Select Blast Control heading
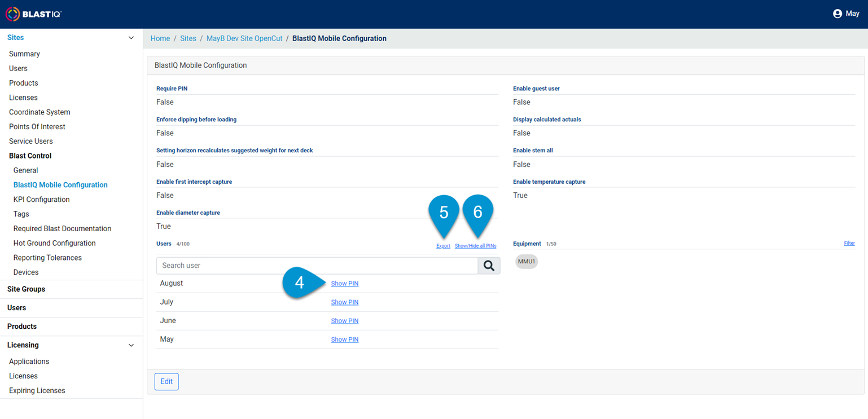 (30, 156)
